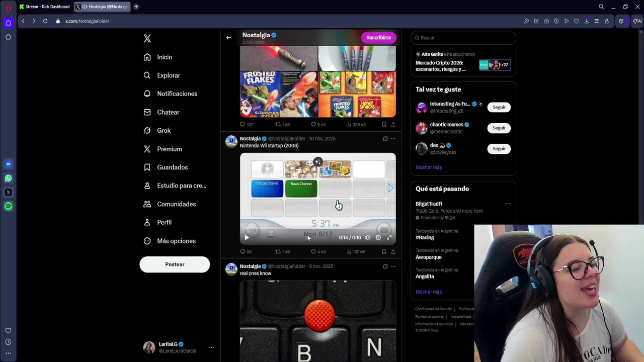Screen dimensions: 644x362
Task: Bookmark the Frosted Flakes post
Action: click(x=384, y=124)
